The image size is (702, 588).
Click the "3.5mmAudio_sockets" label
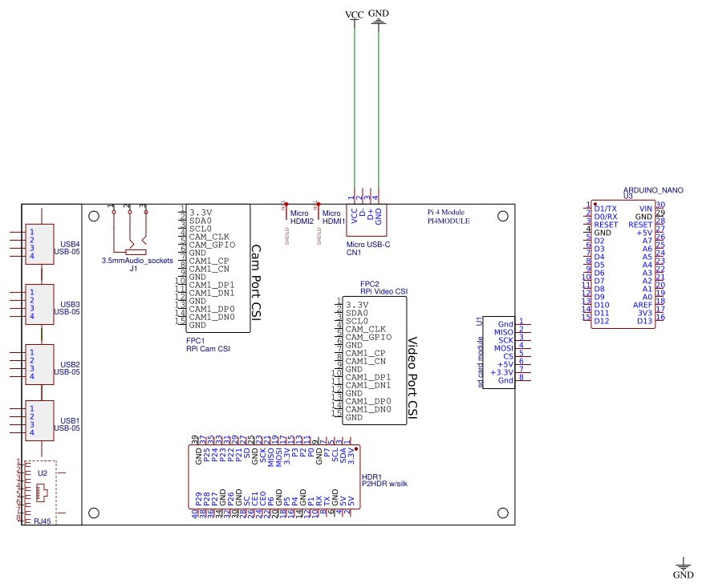point(137,261)
